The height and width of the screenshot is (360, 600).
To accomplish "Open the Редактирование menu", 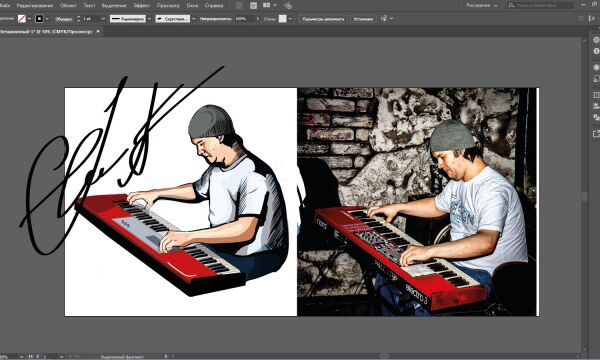I will [x=35, y=5].
